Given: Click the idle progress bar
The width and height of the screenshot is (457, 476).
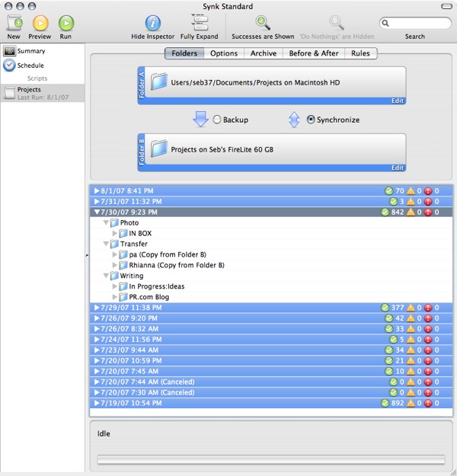Looking at the screenshot, I should point(271,459).
